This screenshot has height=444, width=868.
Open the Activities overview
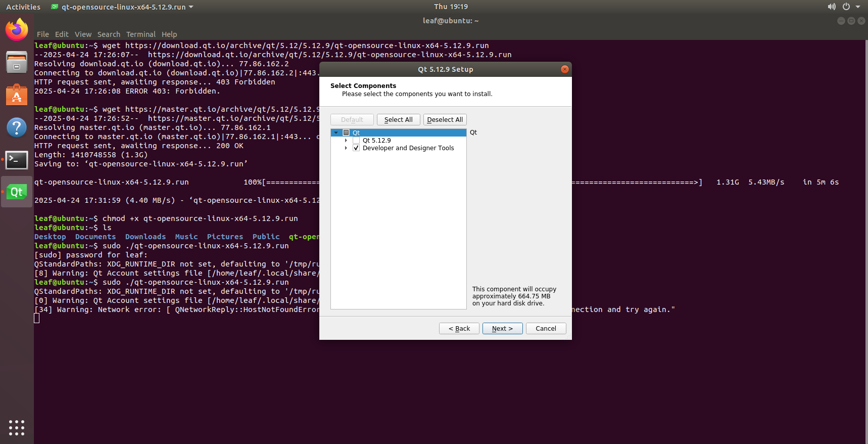tap(23, 7)
